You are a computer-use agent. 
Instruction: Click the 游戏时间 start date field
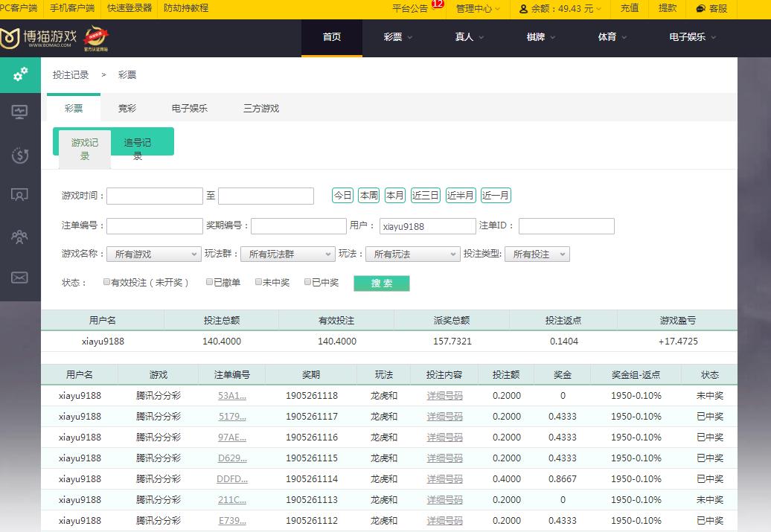point(155,196)
